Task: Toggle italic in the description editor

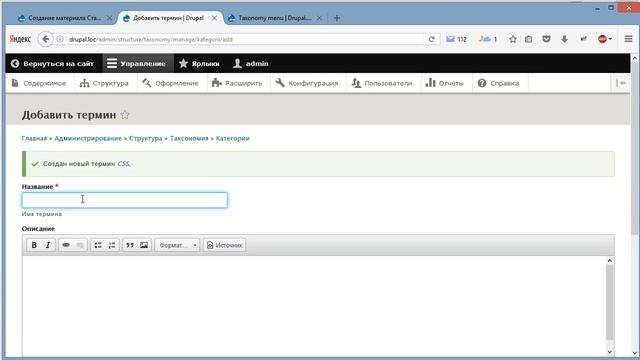Action: 48,245
